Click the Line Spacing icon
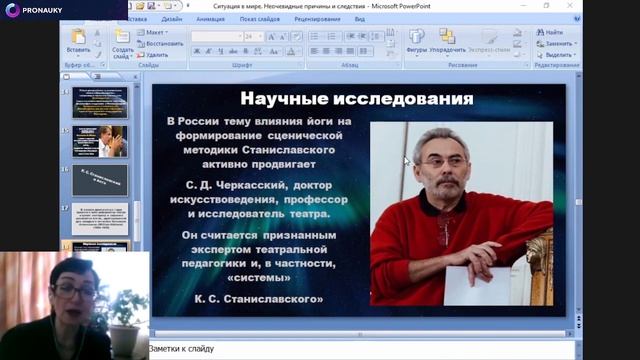Screen dimensions: 640x360 (376, 37)
